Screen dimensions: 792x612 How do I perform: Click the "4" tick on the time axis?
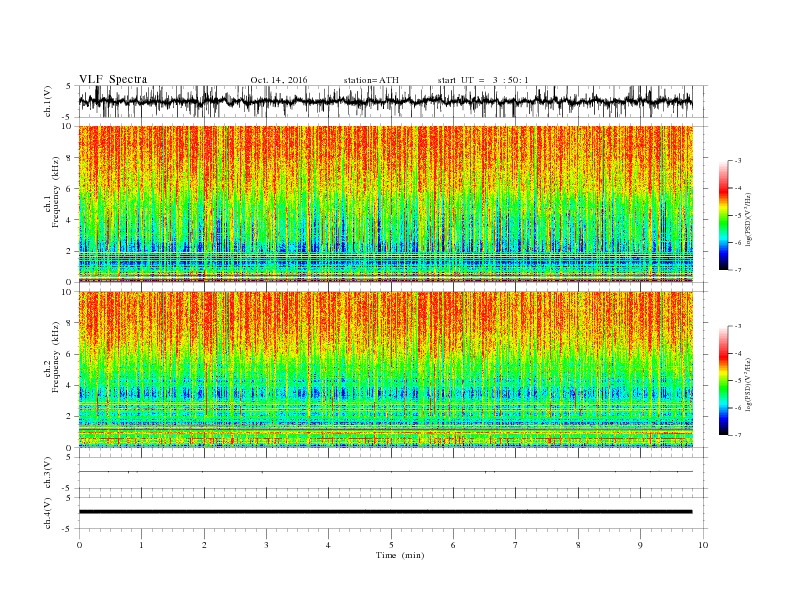click(328, 545)
